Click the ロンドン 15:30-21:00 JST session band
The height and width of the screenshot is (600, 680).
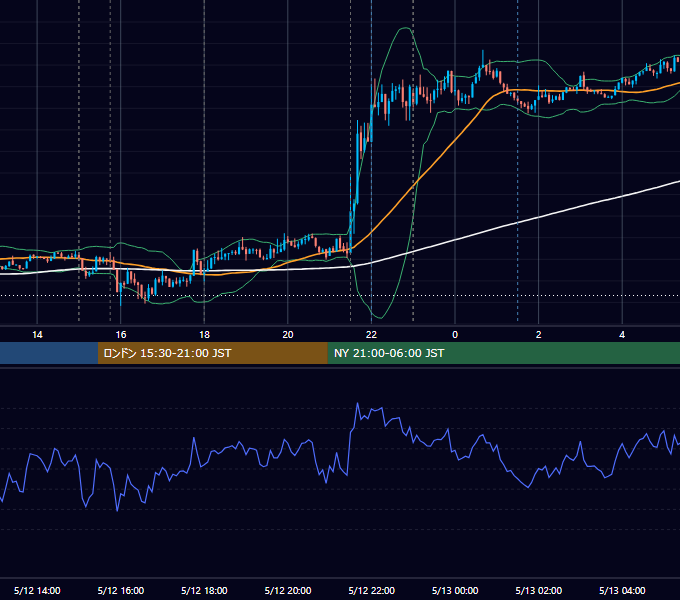[212, 353]
